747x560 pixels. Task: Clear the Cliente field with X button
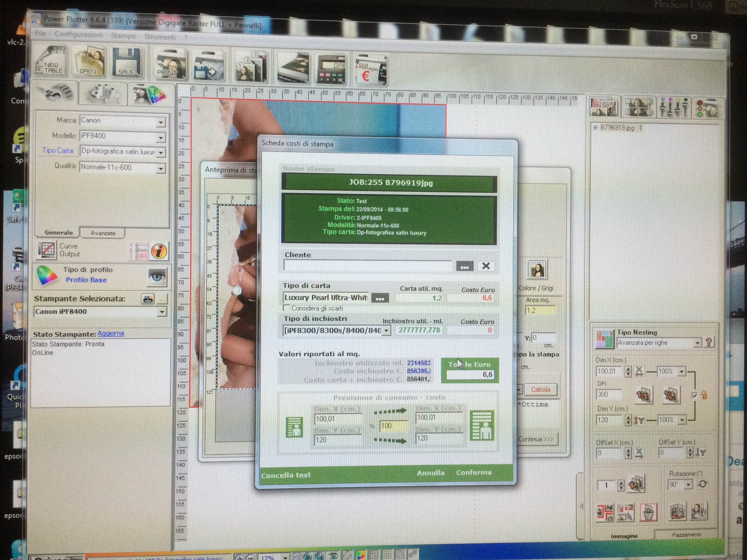[x=486, y=266]
